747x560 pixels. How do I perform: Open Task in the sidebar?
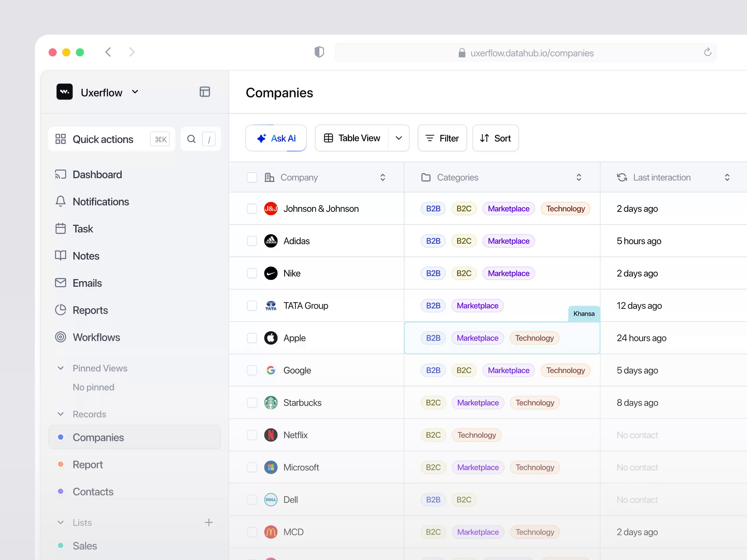pyautogui.click(x=74, y=229)
